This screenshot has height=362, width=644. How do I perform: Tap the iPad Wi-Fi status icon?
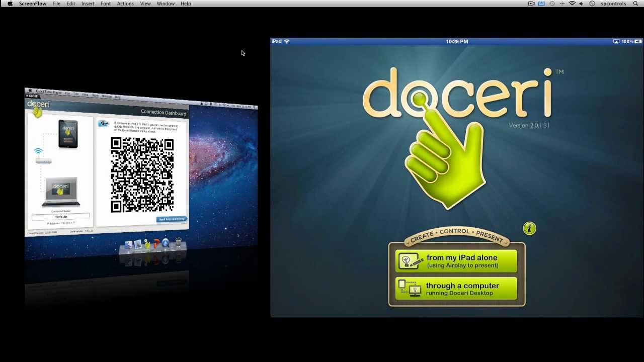coord(287,41)
